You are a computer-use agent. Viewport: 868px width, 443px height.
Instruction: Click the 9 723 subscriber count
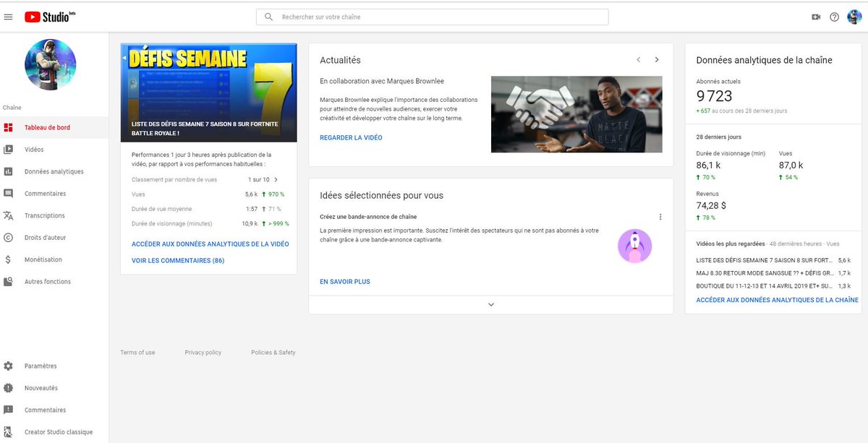[714, 96]
